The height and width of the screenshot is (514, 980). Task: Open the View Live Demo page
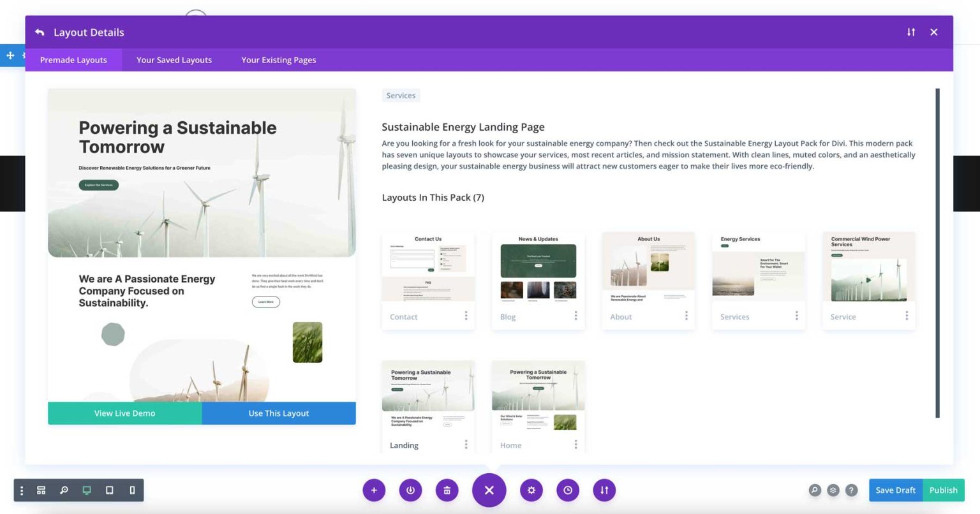point(124,413)
